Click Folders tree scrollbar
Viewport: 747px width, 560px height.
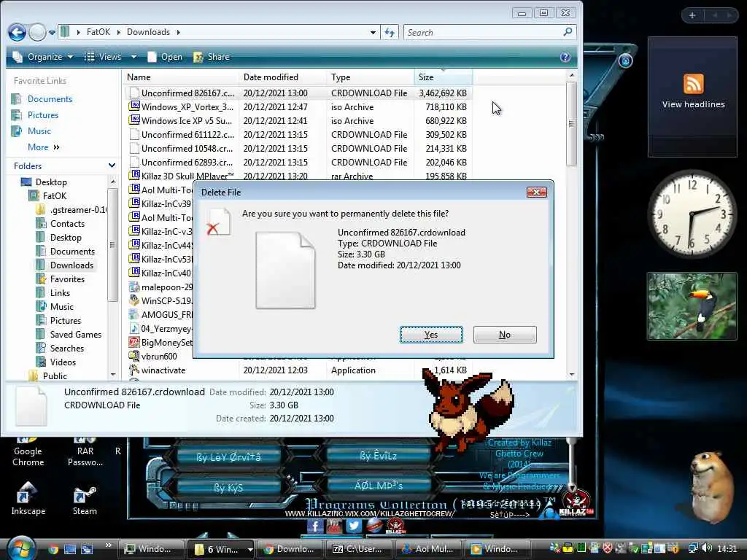[113, 245]
